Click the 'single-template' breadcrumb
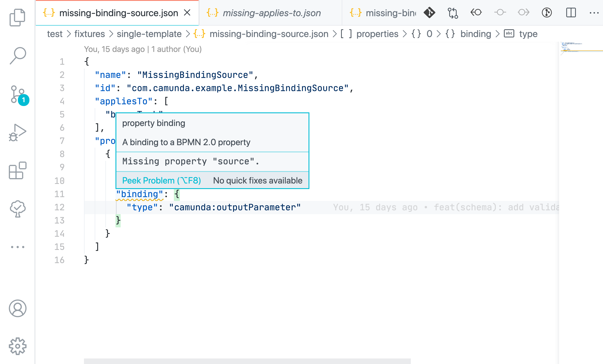The height and width of the screenshot is (364, 603). point(149,34)
